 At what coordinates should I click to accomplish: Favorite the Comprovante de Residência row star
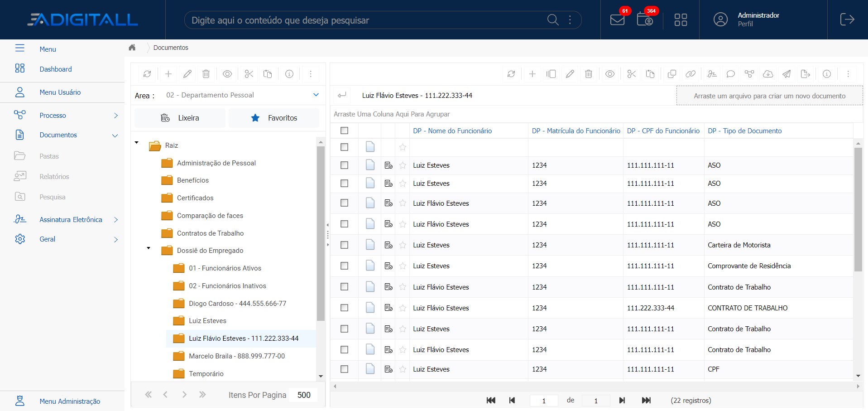coord(403,266)
